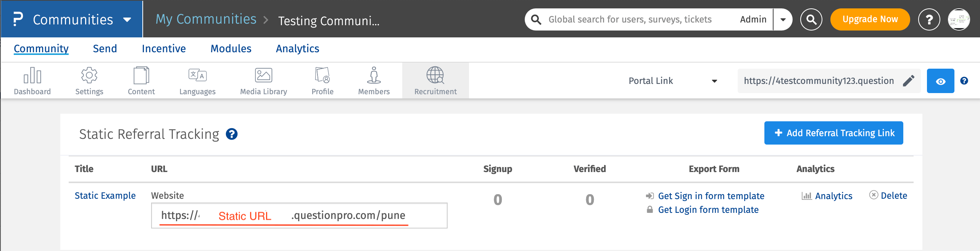
Task: Expand the Portal Link dropdown
Action: [714, 81]
